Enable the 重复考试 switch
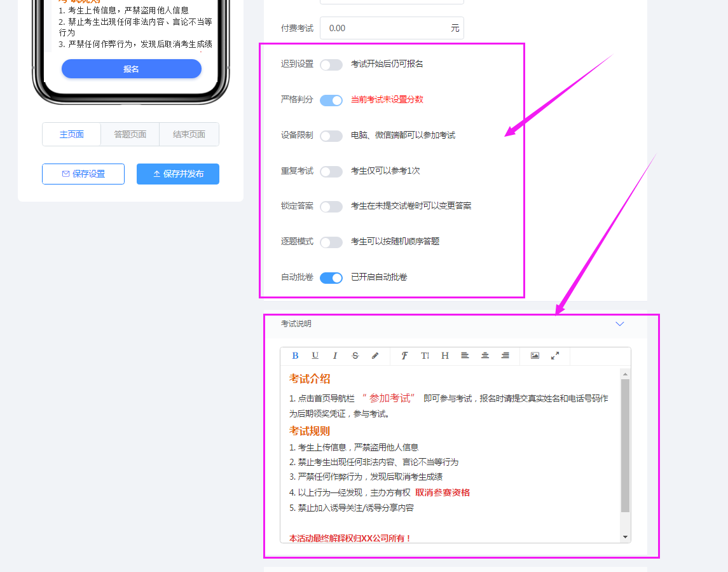 pos(331,172)
